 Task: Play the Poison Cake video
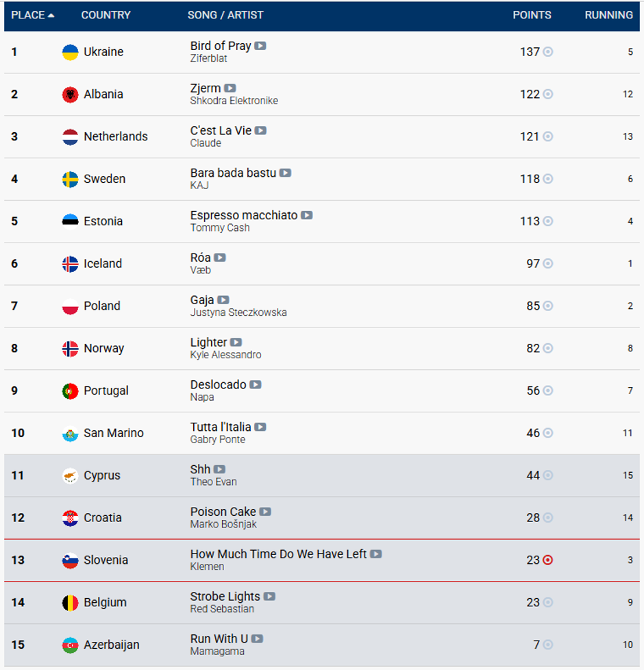[x=265, y=512]
